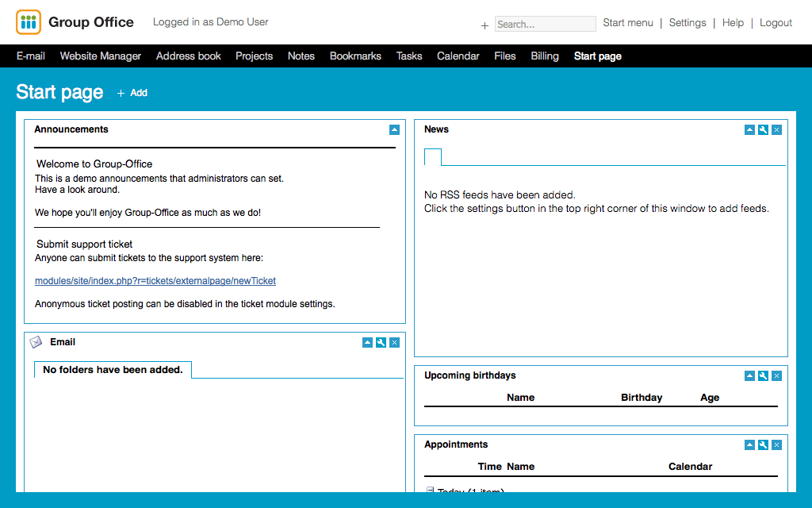Collapse the Upcoming birthdays panel

749,375
